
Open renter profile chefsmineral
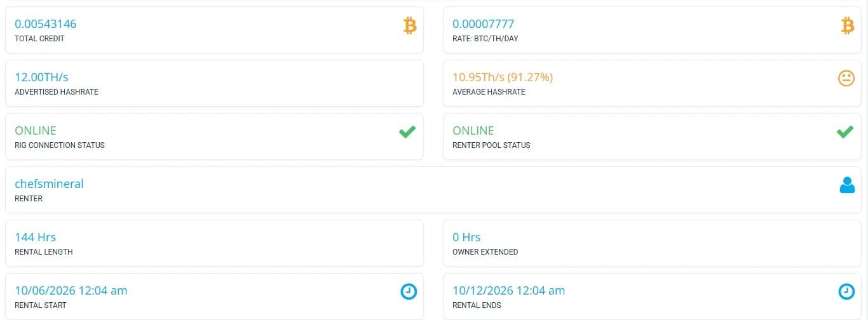click(49, 183)
